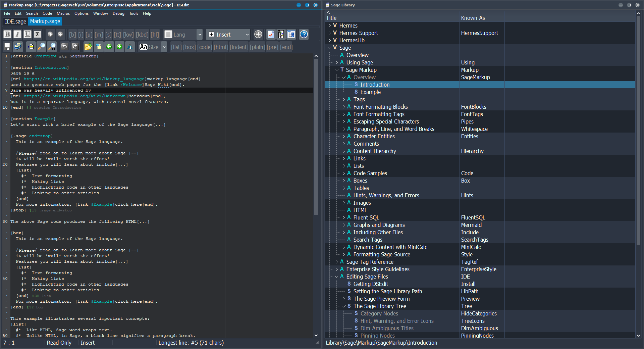Navigate back with the green left arrow

click(x=109, y=47)
